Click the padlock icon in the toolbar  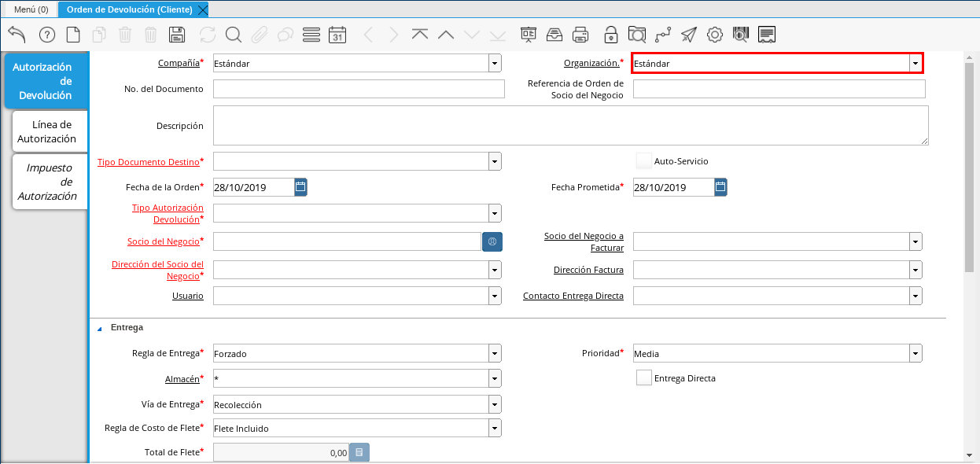point(610,35)
